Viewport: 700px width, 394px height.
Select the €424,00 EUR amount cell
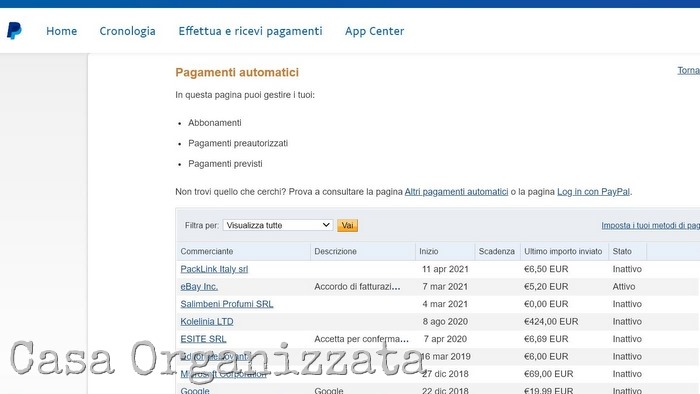551,321
